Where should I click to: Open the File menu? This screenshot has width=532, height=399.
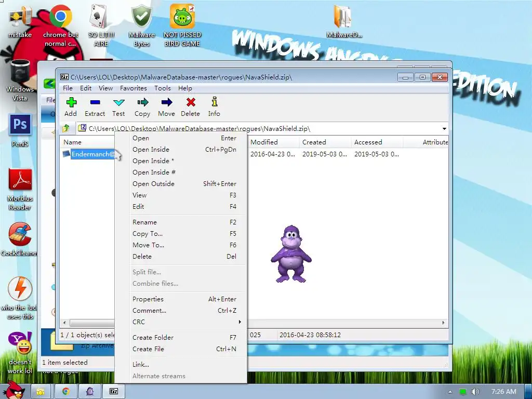(68, 88)
